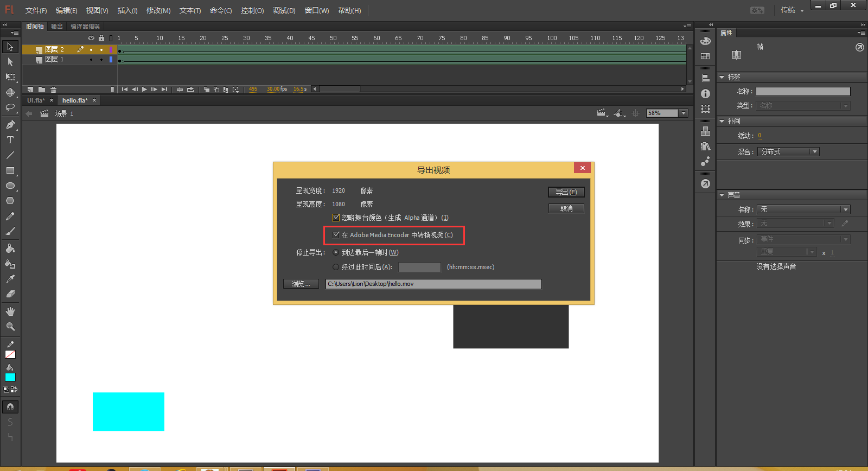Select the Free Transform tool

10,77
